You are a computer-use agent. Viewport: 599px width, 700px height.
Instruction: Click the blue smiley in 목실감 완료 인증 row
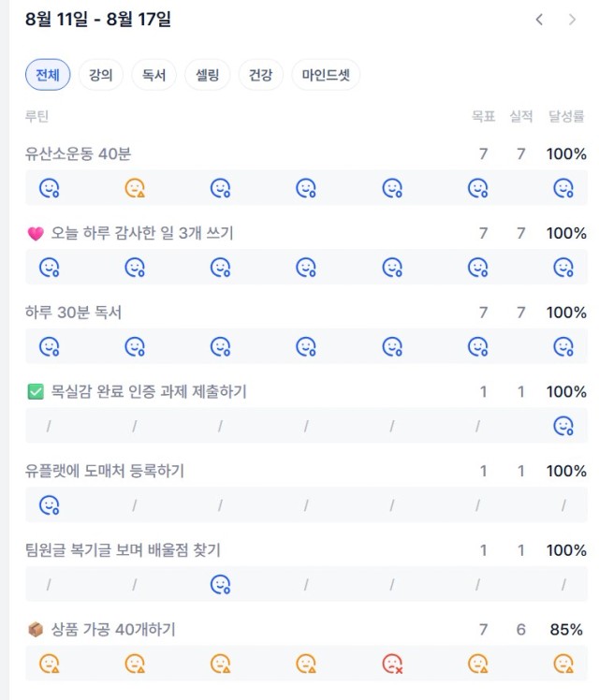563,426
